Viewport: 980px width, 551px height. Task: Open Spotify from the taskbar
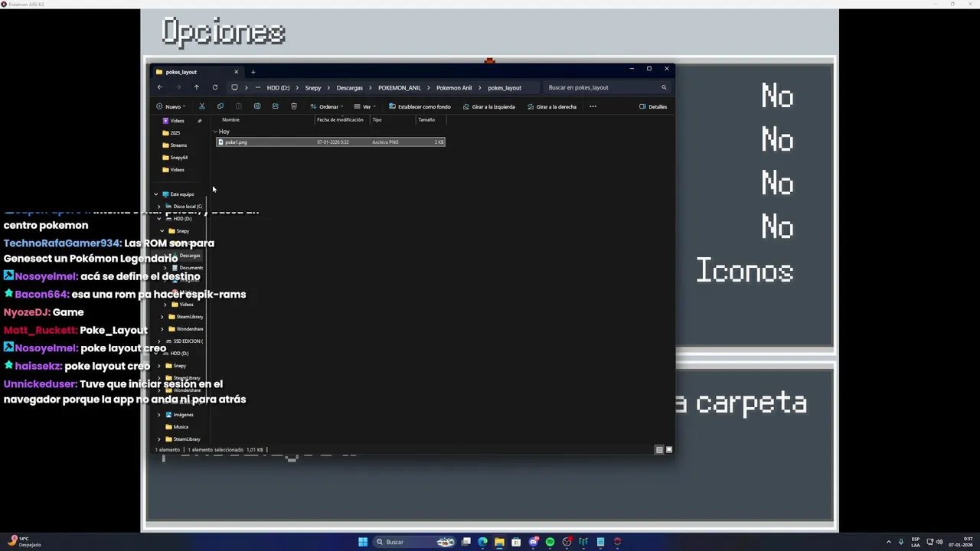(x=550, y=542)
